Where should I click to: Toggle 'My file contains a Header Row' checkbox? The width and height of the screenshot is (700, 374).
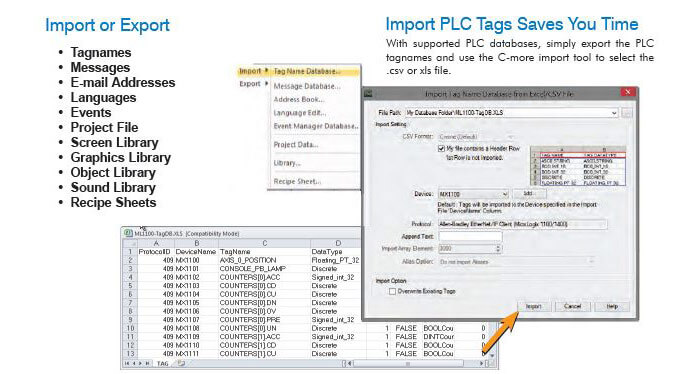pyautogui.click(x=441, y=149)
